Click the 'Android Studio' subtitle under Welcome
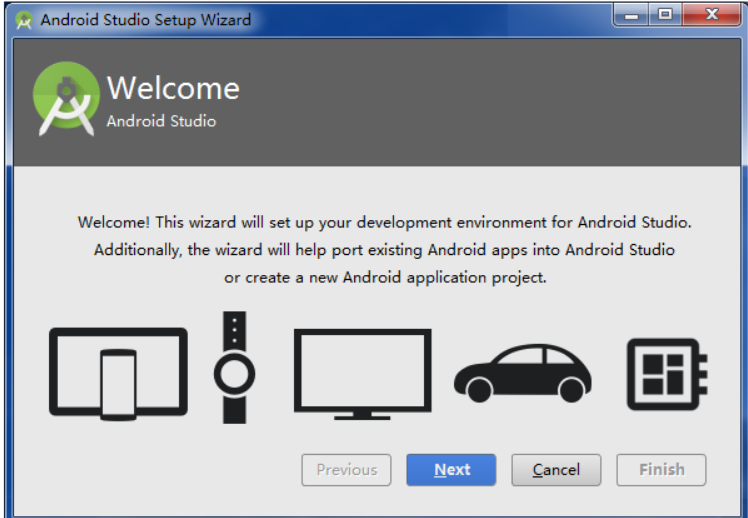Image resolution: width=748 pixels, height=518 pixels. coord(161,121)
